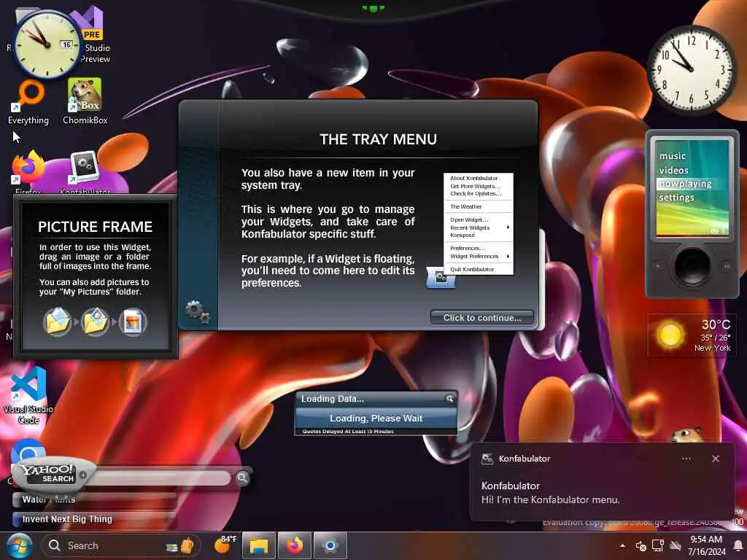The image size is (747, 560).
Task: Select 'settings' in media player widget
Action: click(x=676, y=197)
